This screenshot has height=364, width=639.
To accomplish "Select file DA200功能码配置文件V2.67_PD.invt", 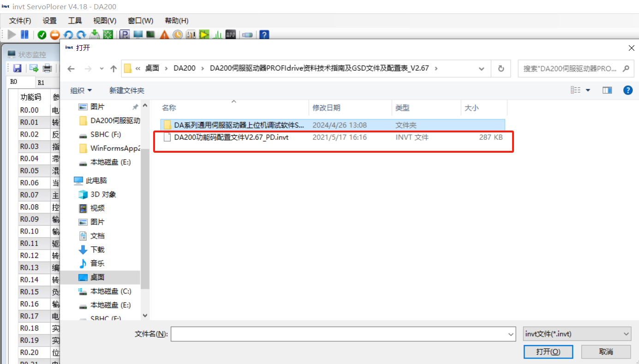I will tap(334, 137).
